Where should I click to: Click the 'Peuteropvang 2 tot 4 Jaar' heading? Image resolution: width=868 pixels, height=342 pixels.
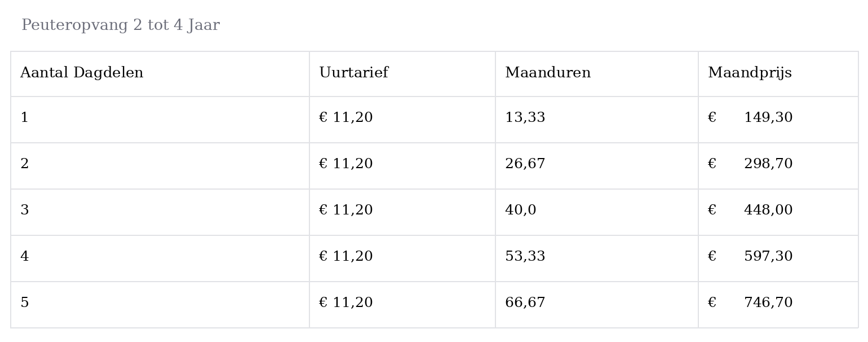pos(121,25)
